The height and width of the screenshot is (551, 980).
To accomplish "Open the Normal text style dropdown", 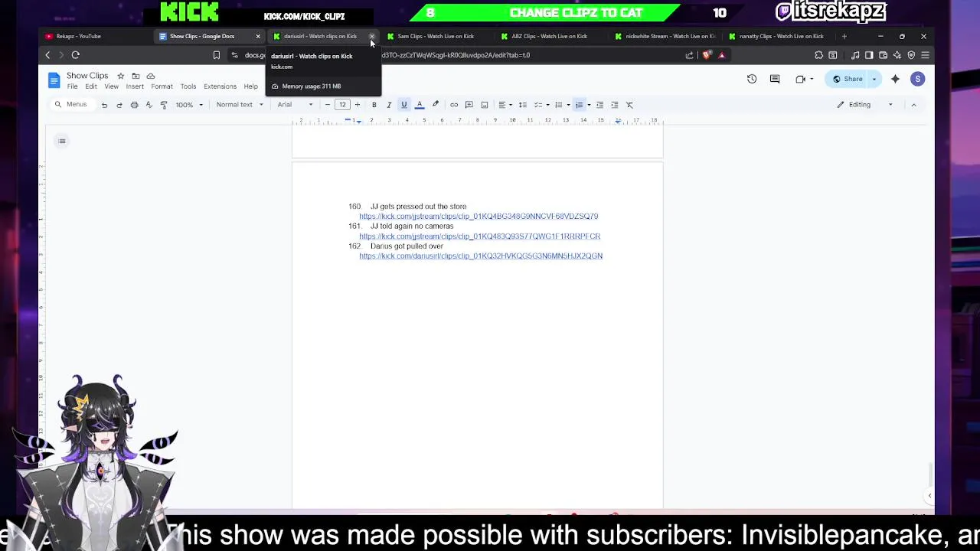I will pyautogui.click(x=240, y=105).
